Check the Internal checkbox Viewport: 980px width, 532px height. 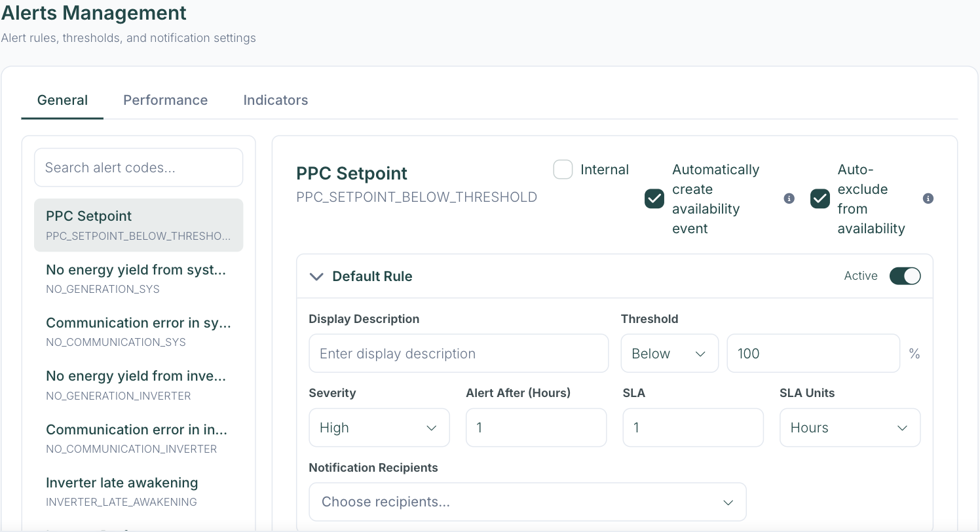point(563,170)
